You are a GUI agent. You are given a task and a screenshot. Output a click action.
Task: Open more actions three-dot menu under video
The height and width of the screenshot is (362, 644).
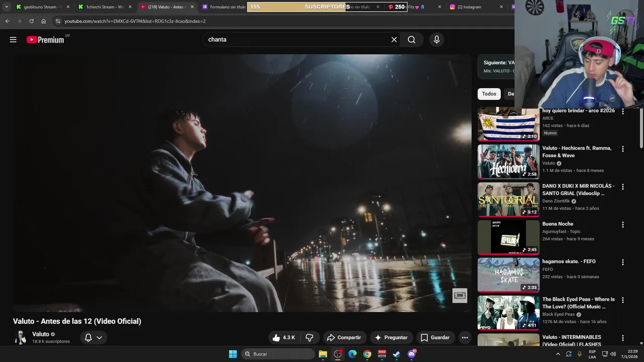(x=465, y=337)
